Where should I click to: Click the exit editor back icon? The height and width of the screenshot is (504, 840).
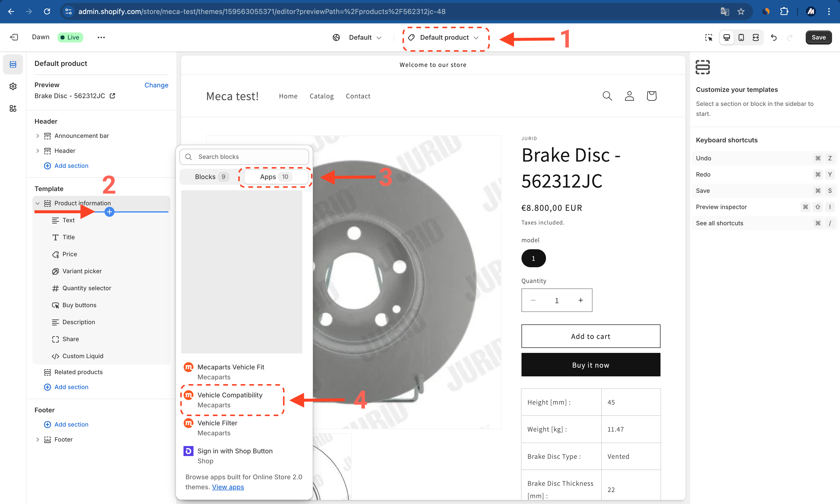click(x=14, y=37)
